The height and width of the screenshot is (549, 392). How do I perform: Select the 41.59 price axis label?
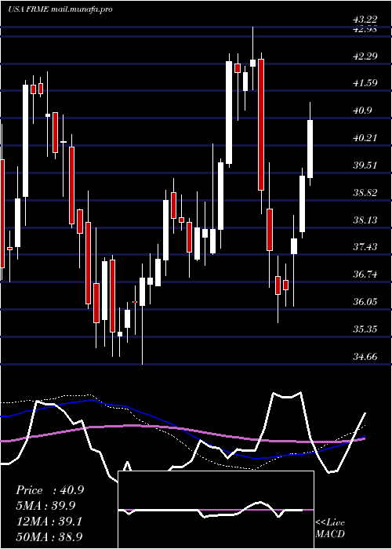pos(365,83)
